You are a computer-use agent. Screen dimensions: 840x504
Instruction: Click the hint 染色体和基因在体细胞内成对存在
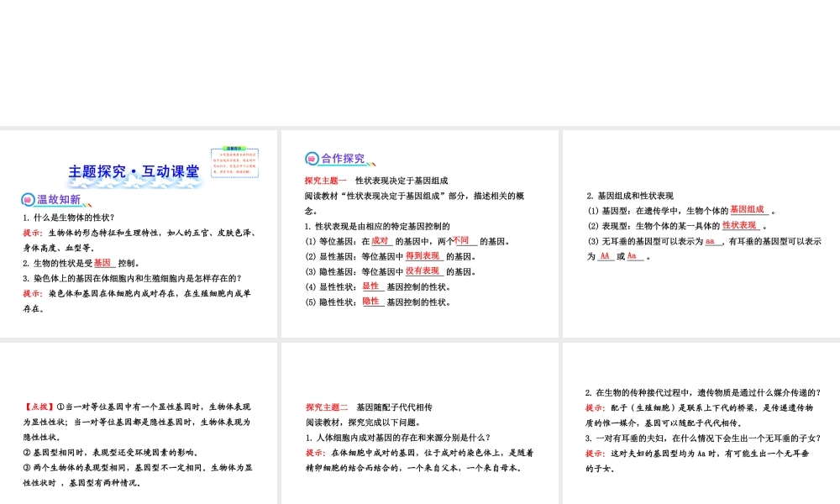coord(137,301)
